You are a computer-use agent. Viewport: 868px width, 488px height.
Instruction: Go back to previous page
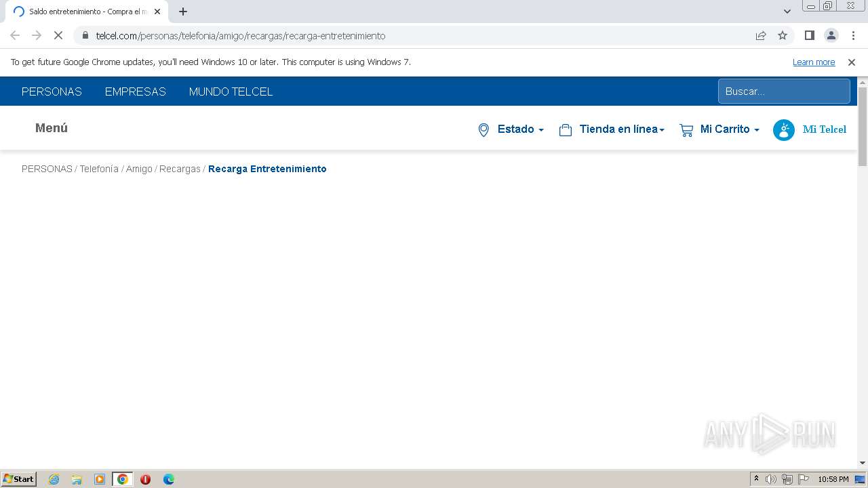point(15,35)
